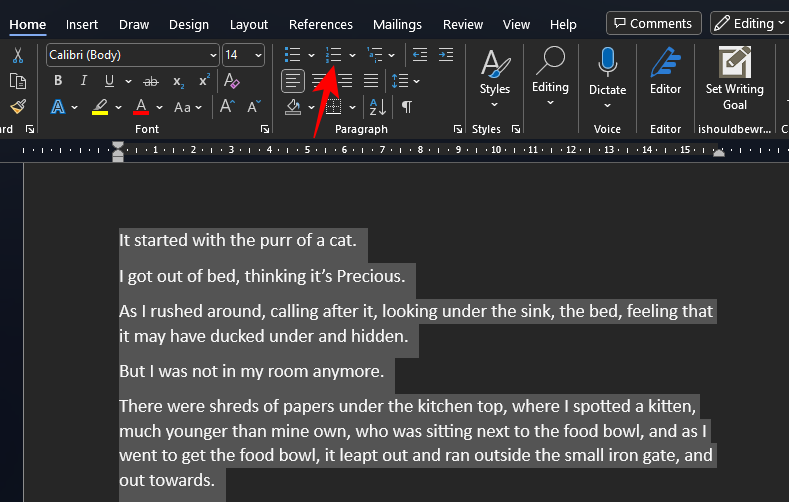789x502 pixels.
Task: Decrease font size with Shrink Font
Action: [x=254, y=107]
